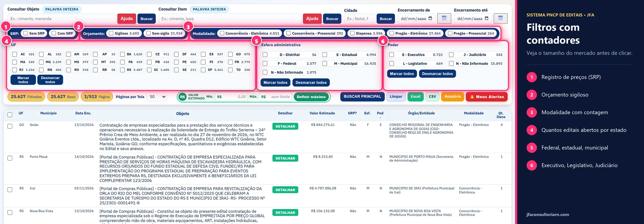Viewport: 644px width, 224px height.
Task: Export results with Excel button
Action: pos(415,97)
